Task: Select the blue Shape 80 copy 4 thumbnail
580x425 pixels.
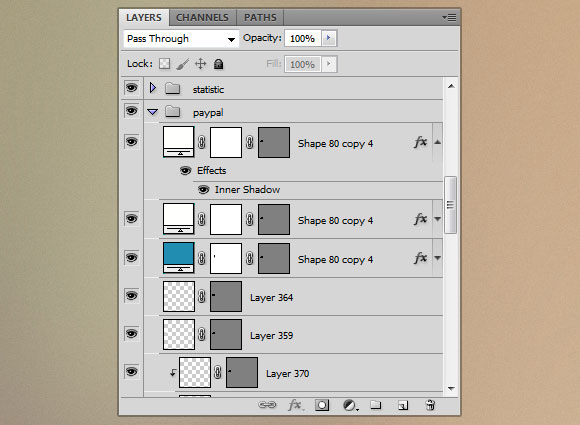Action: click(179, 257)
